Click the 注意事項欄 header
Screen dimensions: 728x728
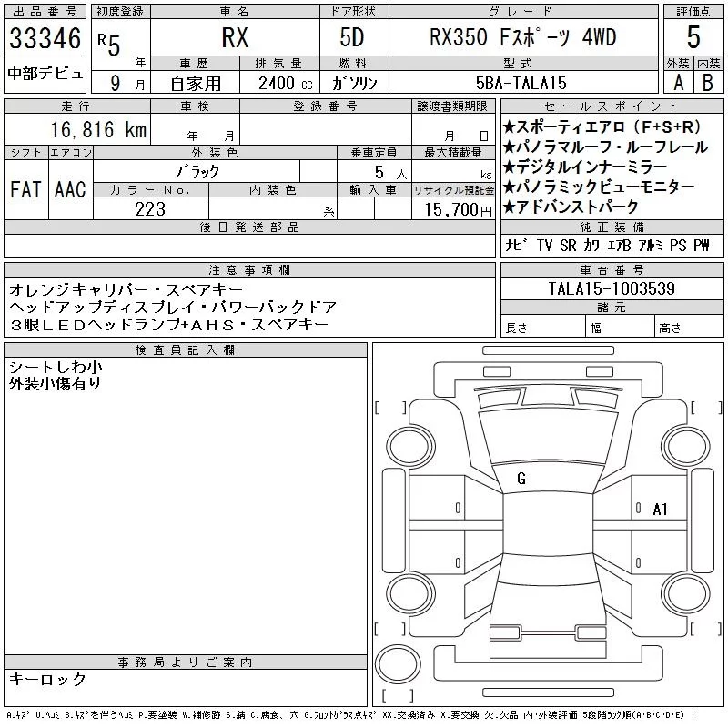point(249,270)
